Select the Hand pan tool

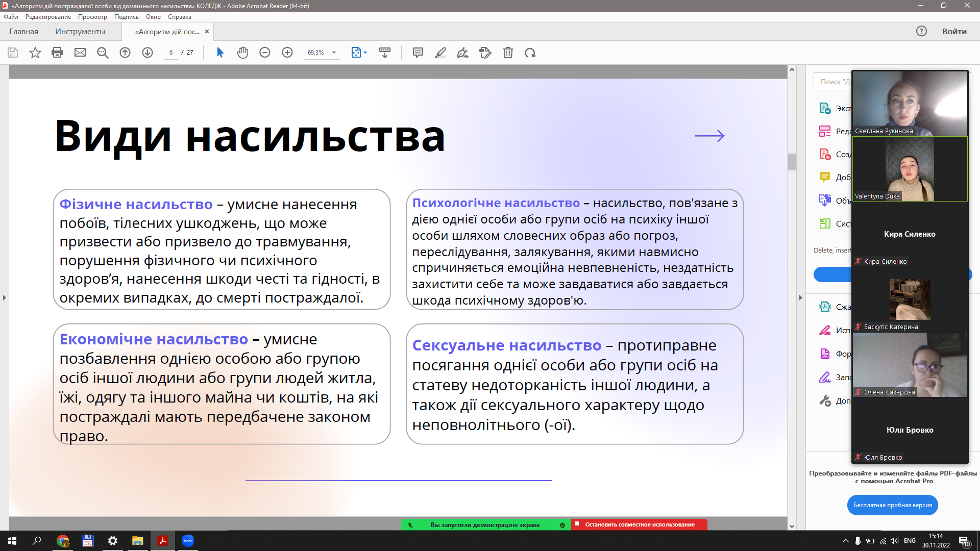click(242, 53)
